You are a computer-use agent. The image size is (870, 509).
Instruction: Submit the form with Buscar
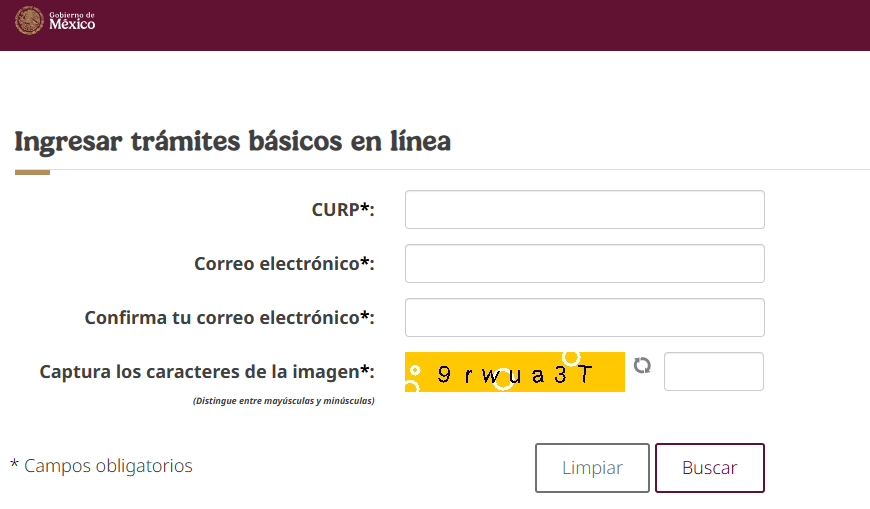coord(709,468)
